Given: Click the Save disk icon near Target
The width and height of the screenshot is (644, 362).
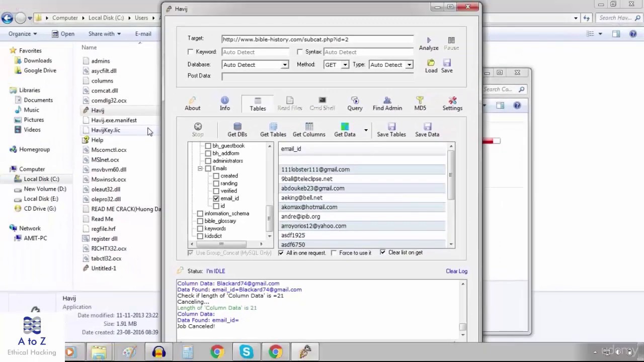Looking at the screenshot, I should click(x=447, y=63).
